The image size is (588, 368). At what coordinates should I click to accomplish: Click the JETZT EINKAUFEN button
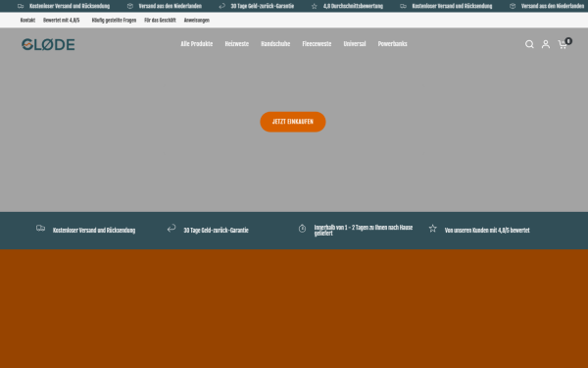click(293, 122)
